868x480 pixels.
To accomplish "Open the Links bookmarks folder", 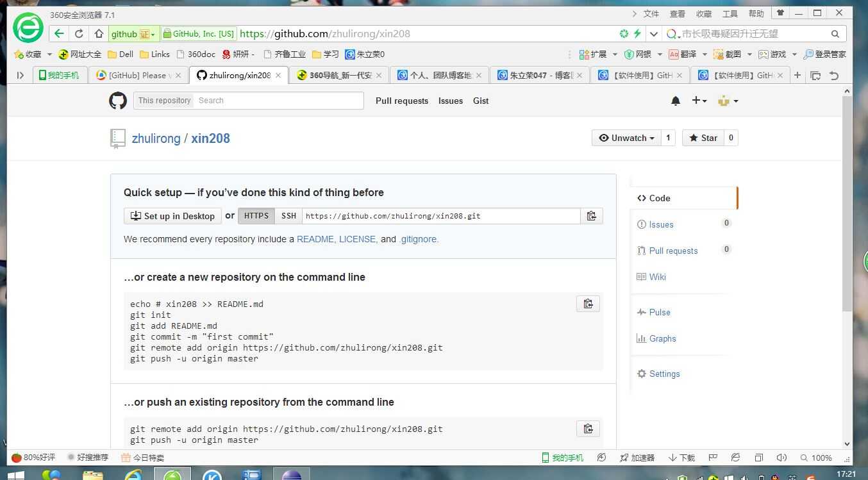I will point(154,54).
